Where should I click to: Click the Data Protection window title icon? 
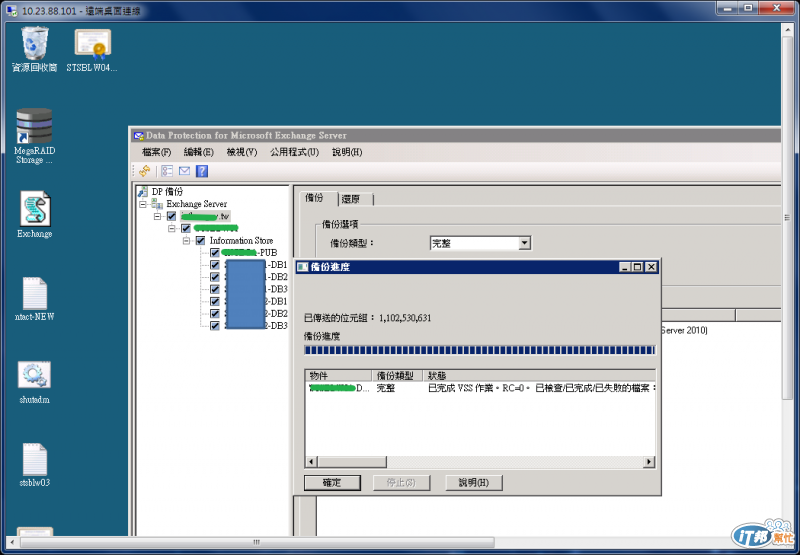point(138,136)
